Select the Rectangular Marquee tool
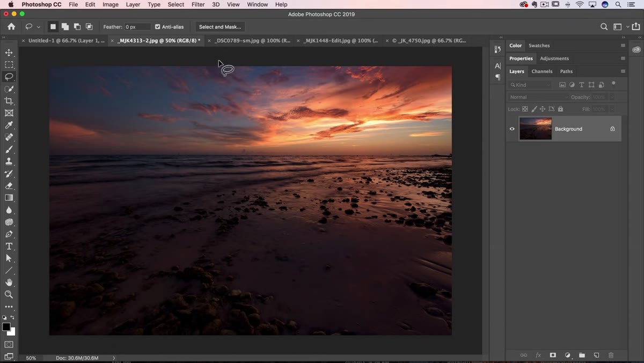644x363 pixels. [9, 64]
